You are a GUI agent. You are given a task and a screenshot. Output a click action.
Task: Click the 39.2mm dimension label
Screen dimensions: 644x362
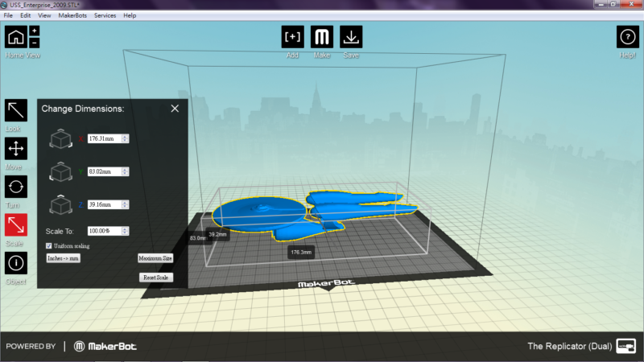[217, 234]
